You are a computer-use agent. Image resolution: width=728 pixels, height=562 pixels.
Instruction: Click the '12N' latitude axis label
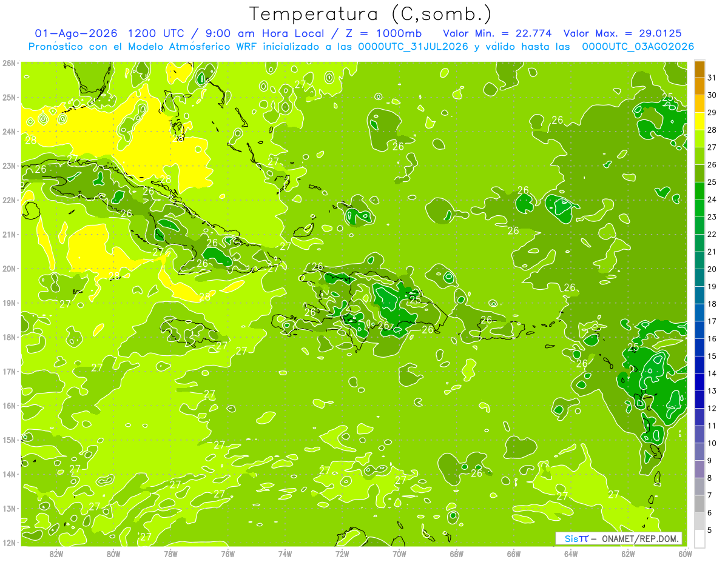point(9,543)
